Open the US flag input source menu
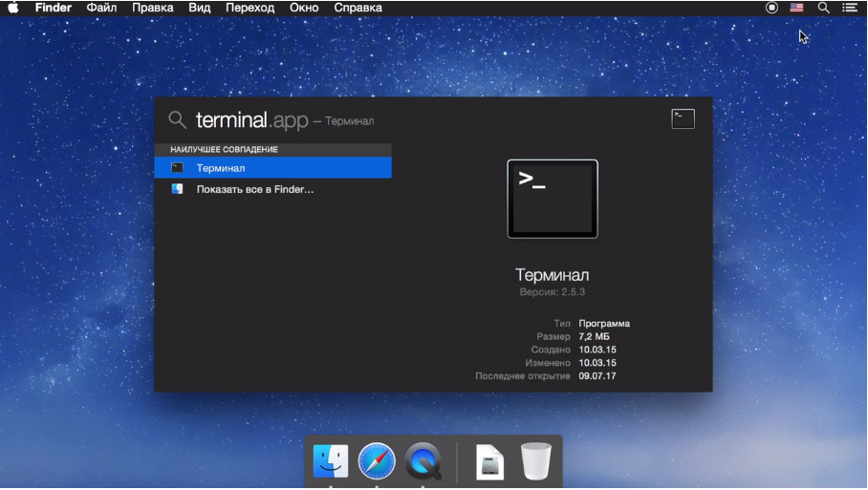The image size is (868, 490). (x=797, y=8)
